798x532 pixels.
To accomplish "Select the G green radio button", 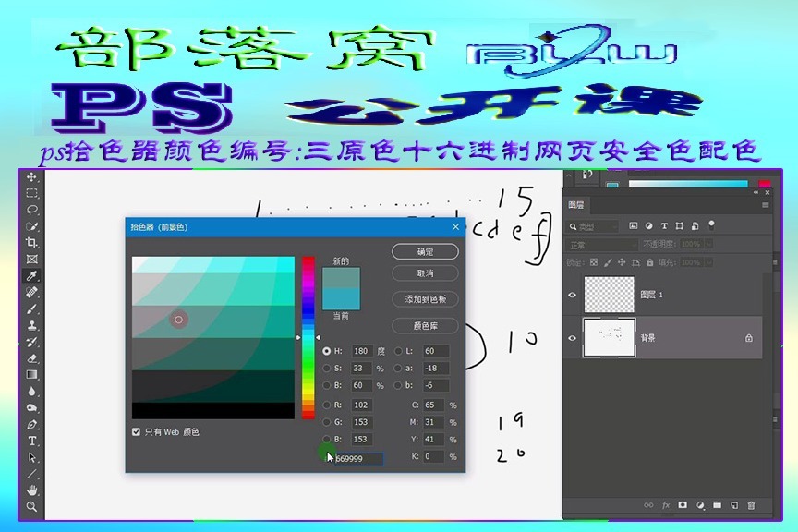I will (x=326, y=422).
